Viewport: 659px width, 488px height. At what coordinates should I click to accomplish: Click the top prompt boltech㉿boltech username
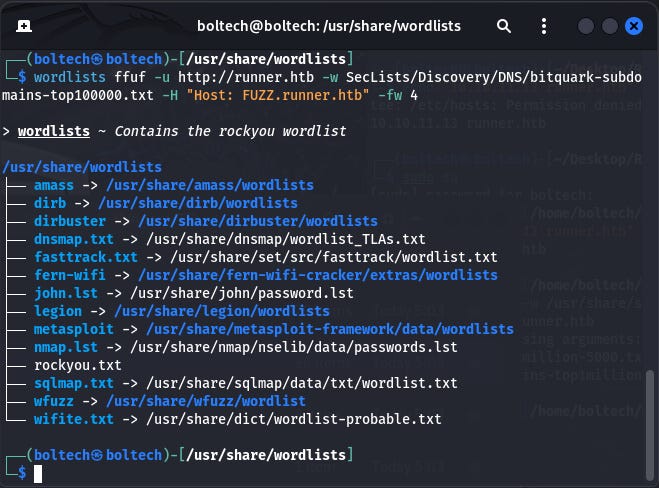point(98,59)
